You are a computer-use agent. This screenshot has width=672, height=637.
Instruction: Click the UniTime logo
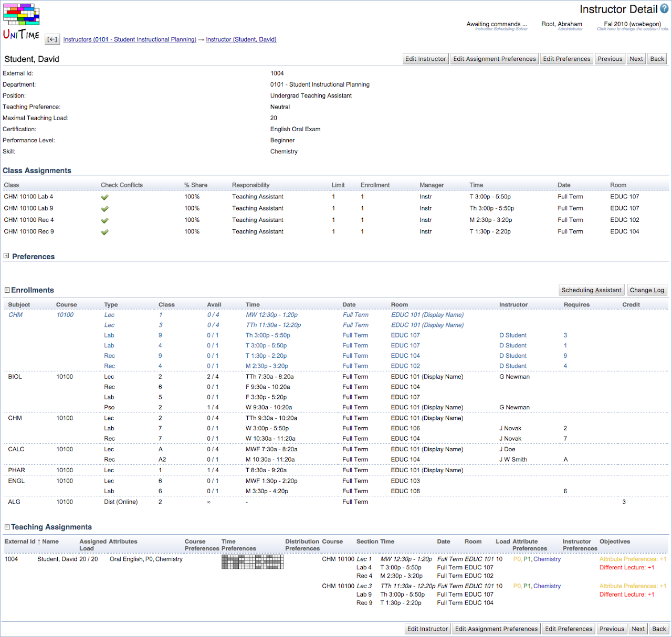(22, 22)
